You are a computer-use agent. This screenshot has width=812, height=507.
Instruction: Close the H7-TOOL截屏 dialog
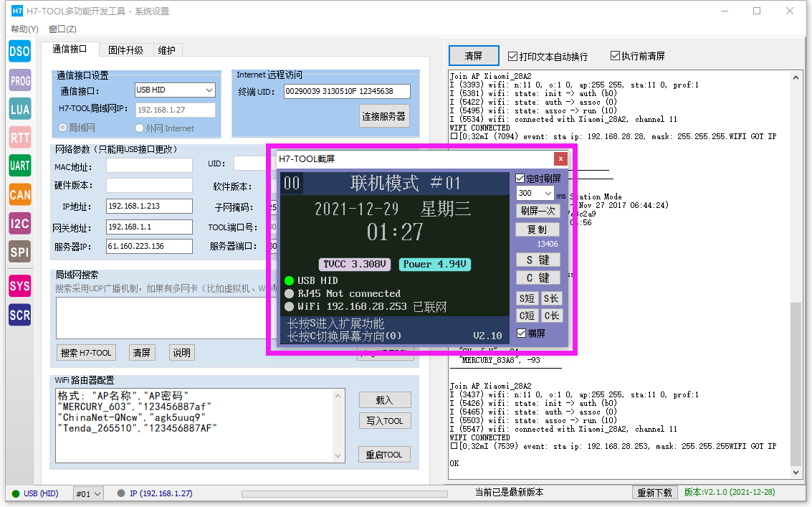[x=560, y=158]
